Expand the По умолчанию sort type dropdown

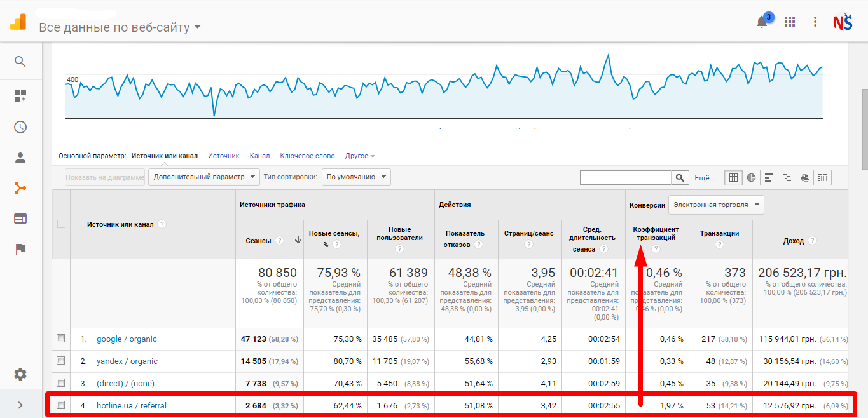click(x=356, y=177)
